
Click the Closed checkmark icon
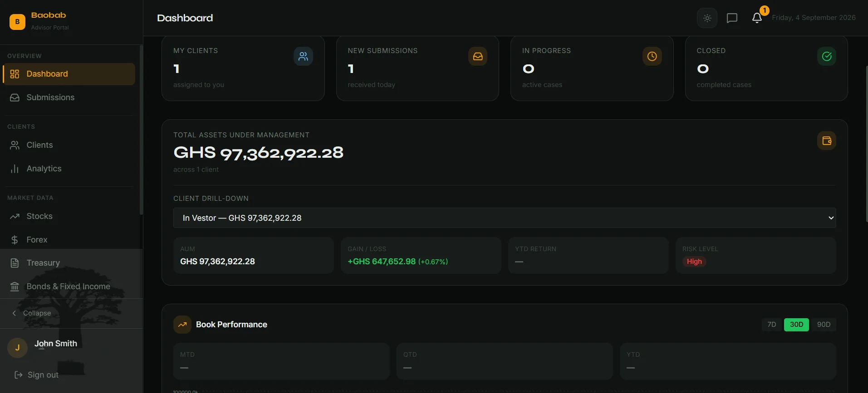click(x=827, y=56)
